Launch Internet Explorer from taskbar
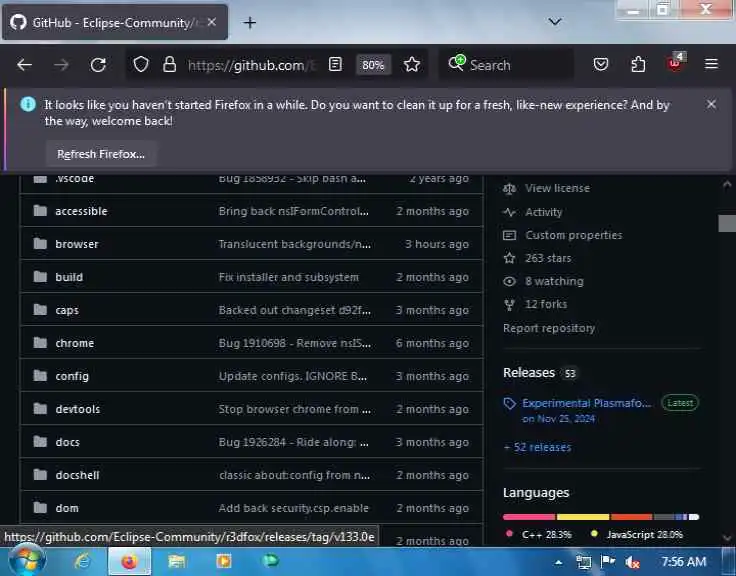 click(83, 561)
